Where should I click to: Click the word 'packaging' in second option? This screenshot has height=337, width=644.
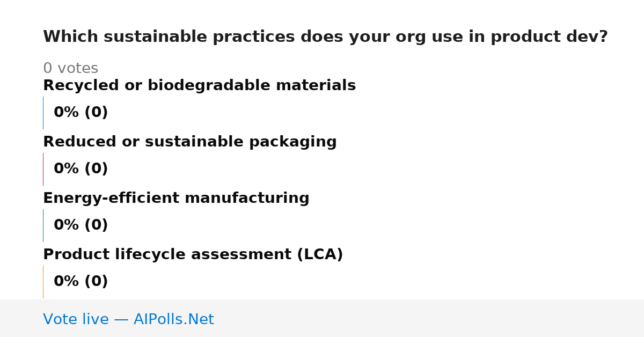click(x=292, y=142)
